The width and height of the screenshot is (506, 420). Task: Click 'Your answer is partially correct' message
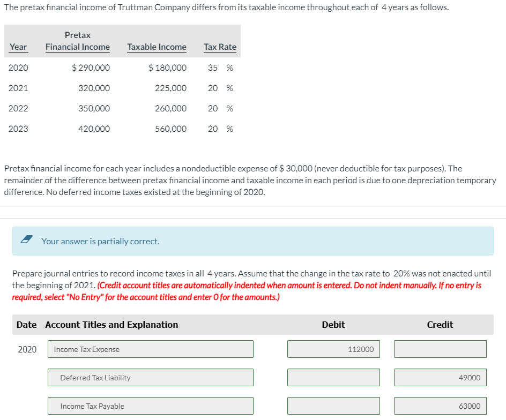coord(100,241)
